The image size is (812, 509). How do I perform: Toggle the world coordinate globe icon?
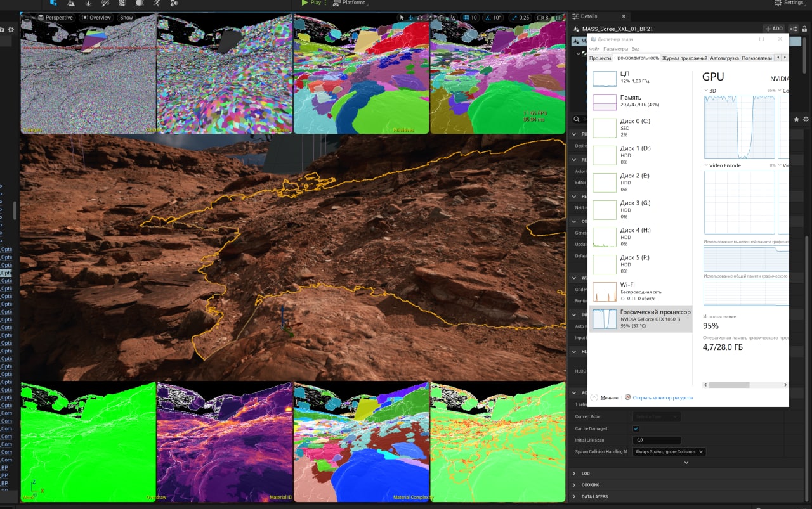click(x=441, y=18)
